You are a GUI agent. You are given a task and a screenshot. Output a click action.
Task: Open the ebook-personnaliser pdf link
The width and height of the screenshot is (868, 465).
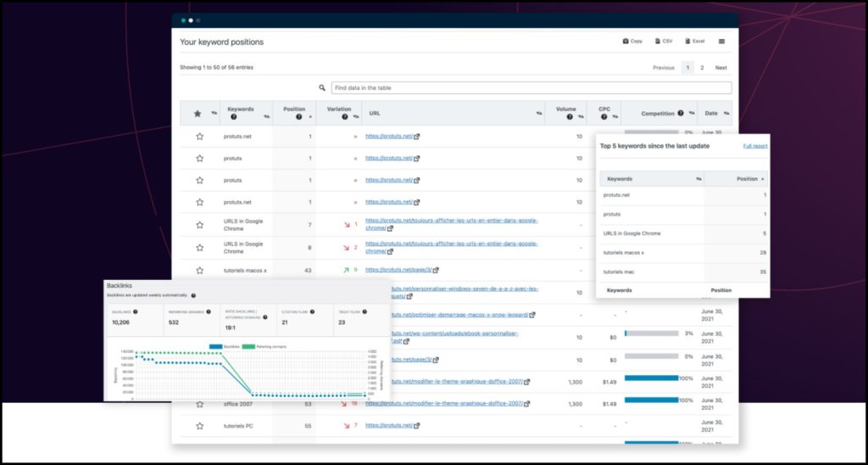click(x=455, y=337)
